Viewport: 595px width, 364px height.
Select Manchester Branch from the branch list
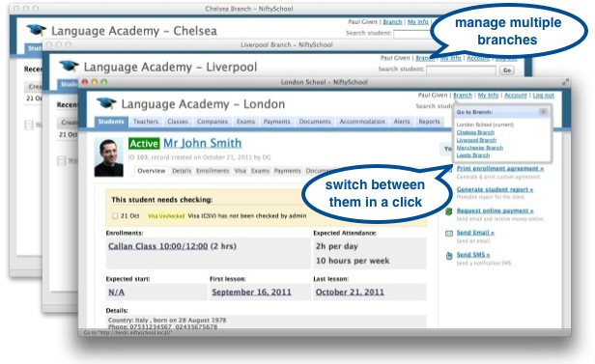pos(480,148)
